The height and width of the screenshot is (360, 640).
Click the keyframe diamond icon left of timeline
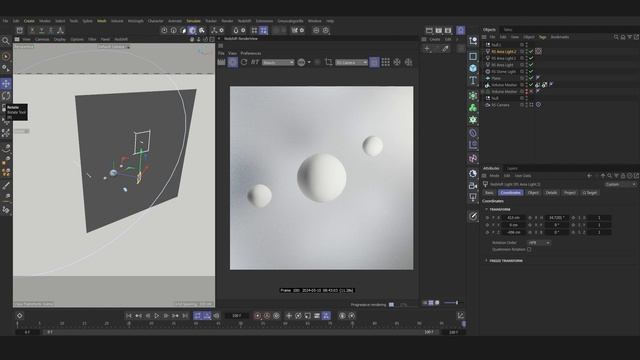[x=20, y=316]
